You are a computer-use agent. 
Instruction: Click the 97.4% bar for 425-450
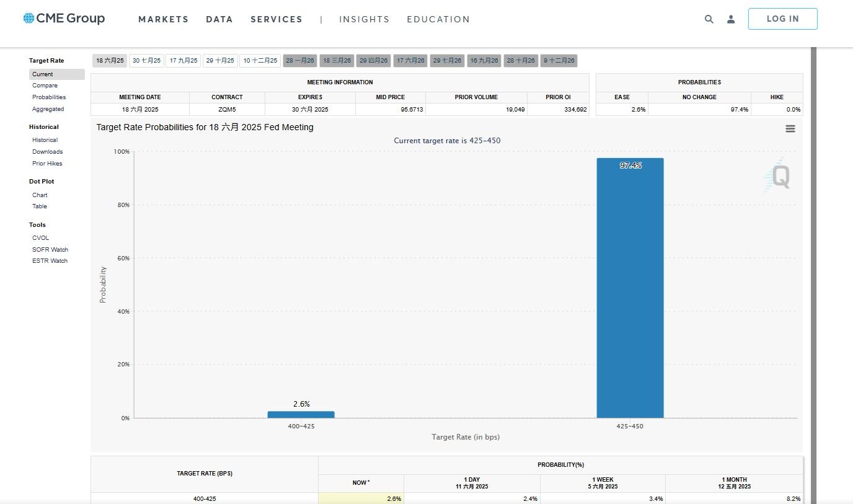pos(630,288)
